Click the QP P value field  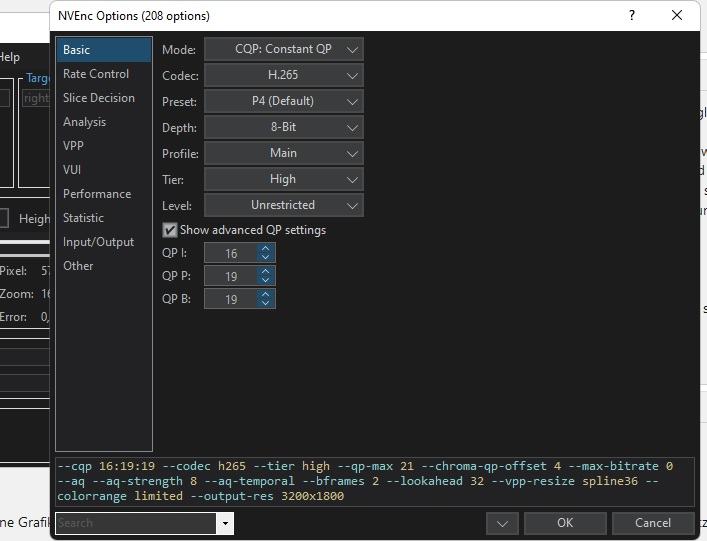click(x=231, y=276)
